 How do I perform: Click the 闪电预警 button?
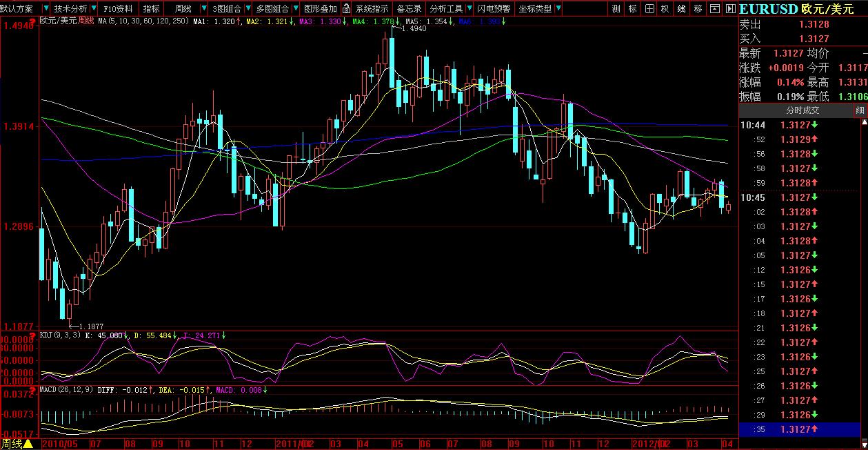pyautogui.click(x=494, y=9)
